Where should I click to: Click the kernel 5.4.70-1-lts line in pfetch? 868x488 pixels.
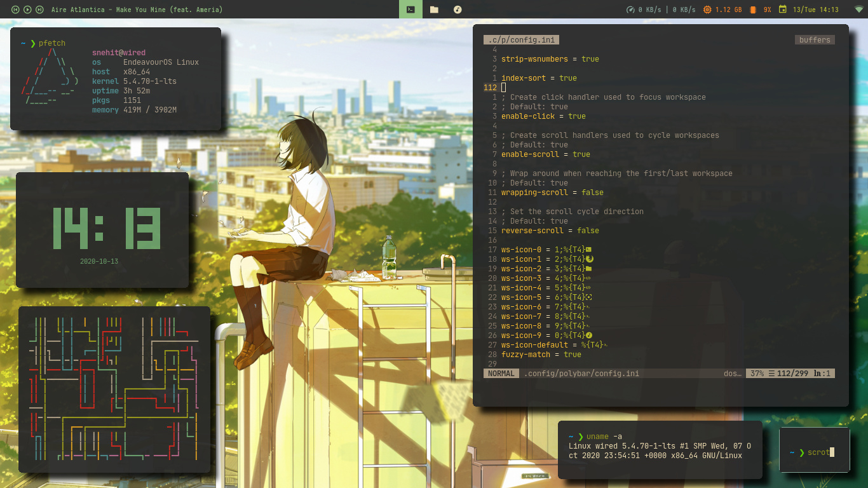[134, 81]
